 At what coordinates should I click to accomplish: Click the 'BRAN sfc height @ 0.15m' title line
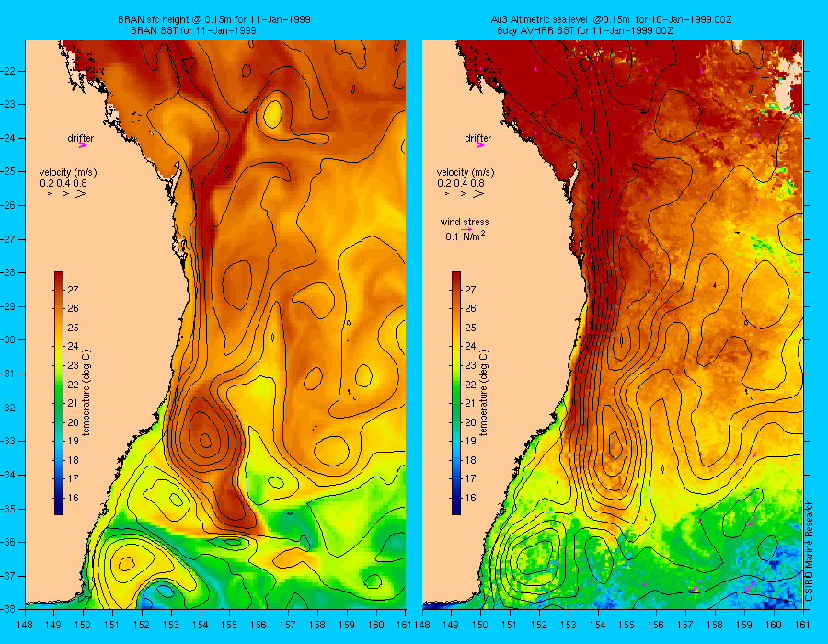pos(213,19)
